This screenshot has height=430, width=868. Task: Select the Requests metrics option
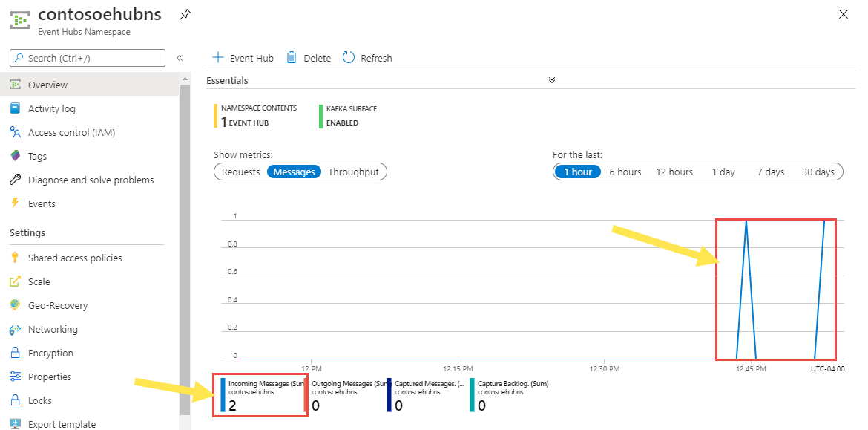pyautogui.click(x=241, y=172)
